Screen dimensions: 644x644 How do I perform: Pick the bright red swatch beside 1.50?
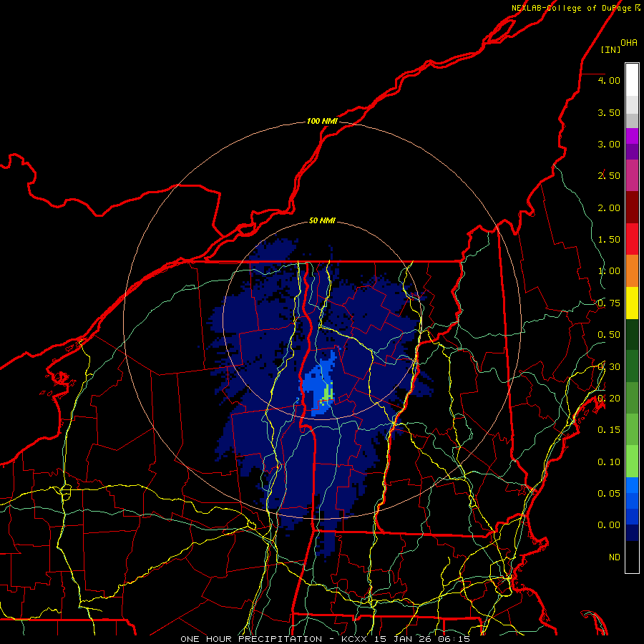pyautogui.click(x=632, y=239)
